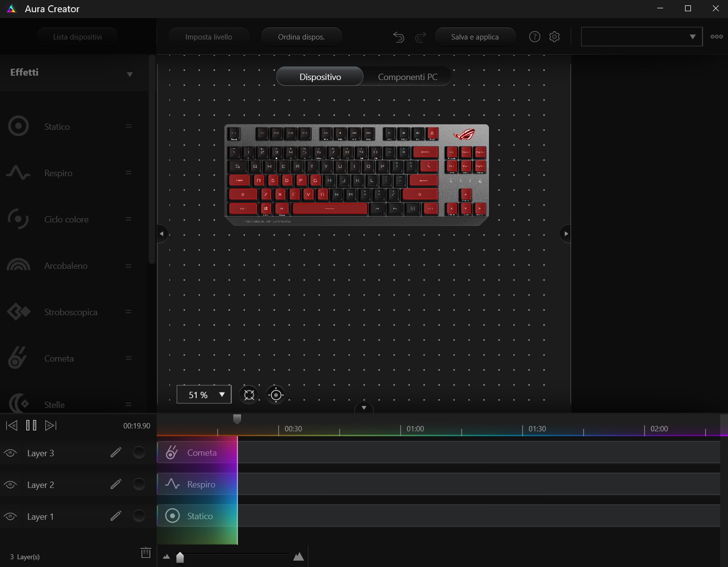Toggle Layer 3 visibility eye
The image size is (728, 567).
click(x=10, y=453)
